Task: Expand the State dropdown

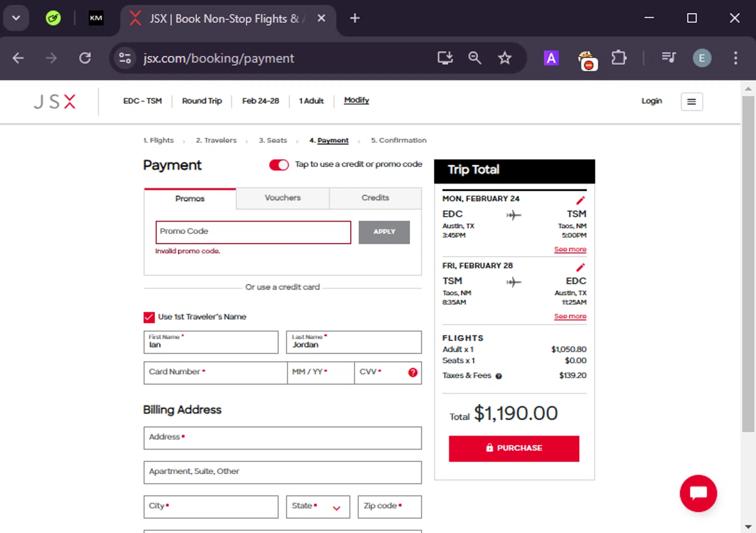Action: click(318, 507)
